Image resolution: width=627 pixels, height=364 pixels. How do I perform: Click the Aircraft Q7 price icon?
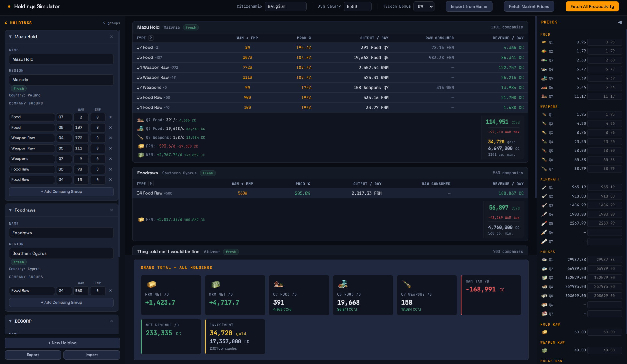click(544, 241)
